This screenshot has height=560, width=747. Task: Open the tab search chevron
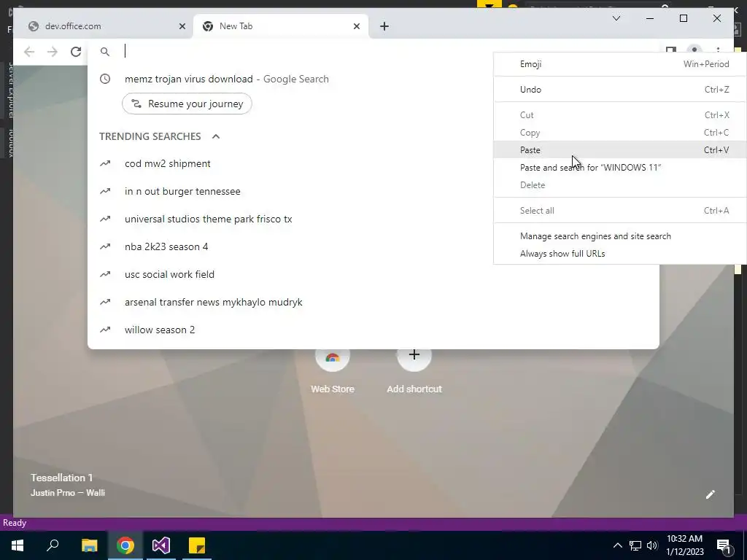(616, 18)
